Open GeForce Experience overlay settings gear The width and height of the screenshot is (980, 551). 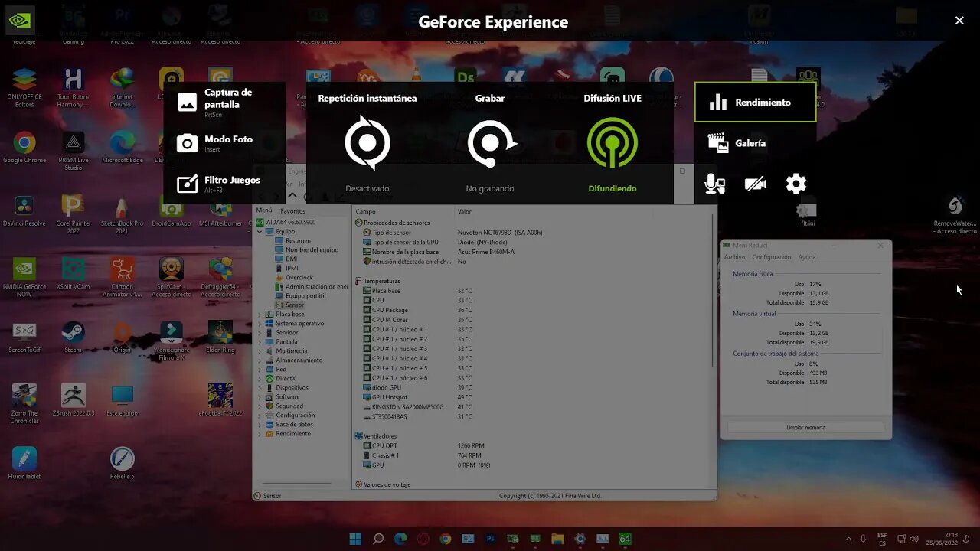point(796,184)
